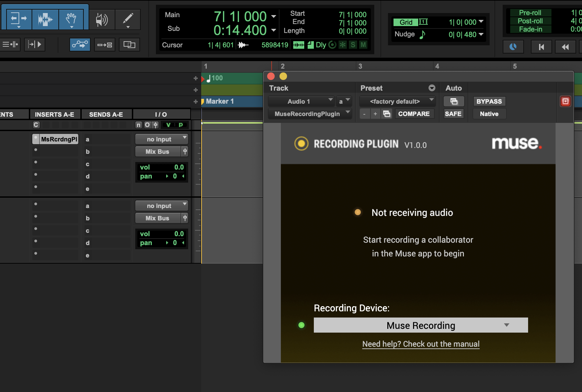Open the MsRcrdngPl insert plugin
This screenshot has width=582, height=392.
[59, 139]
